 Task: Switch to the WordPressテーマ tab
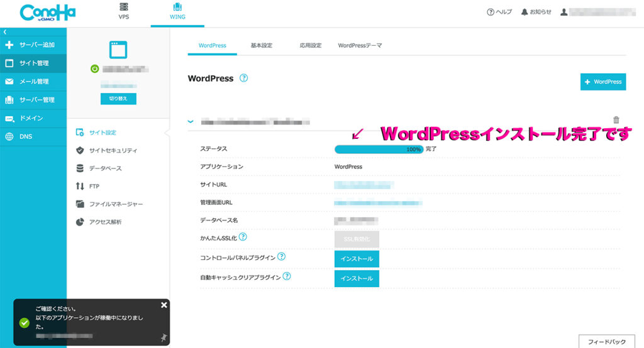coord(360,46)
